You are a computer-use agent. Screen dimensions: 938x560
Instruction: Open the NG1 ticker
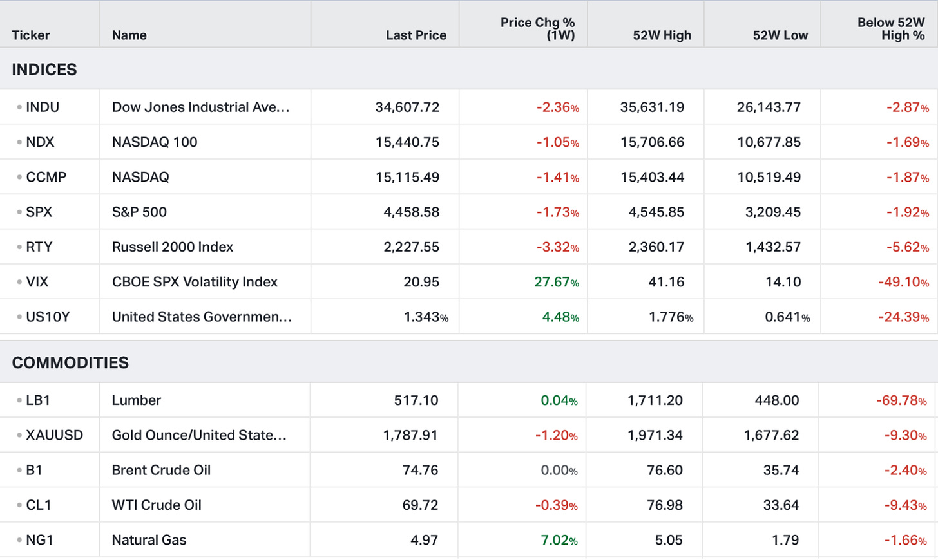coord(39,540)
